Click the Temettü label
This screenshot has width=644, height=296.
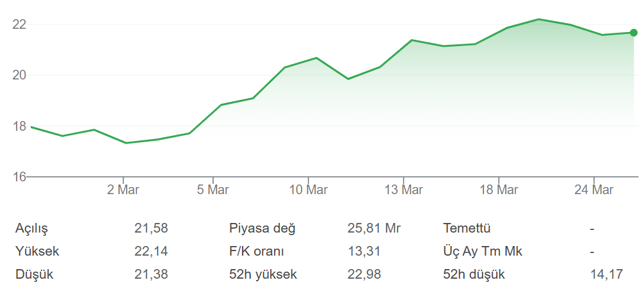[467, 228]
